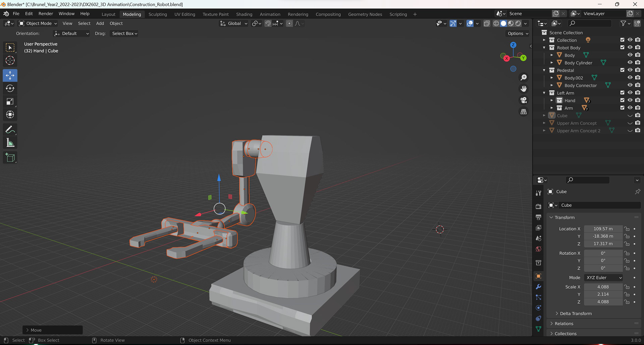Open the Scene properties tab
Image resolution: width=644 pixels, height=345 pixels.
(538, 238)
